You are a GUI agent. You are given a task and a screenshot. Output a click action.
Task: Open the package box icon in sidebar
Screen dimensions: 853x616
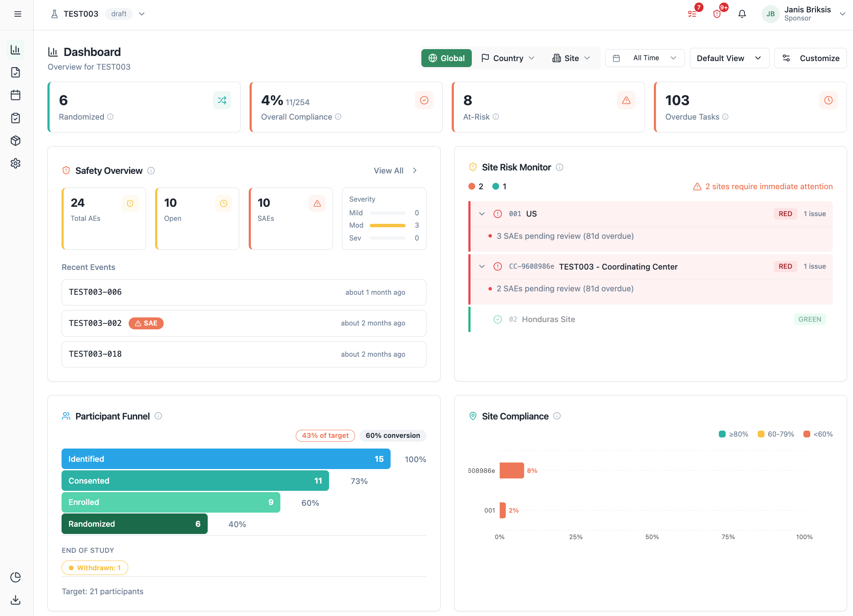tap(16, 141)
